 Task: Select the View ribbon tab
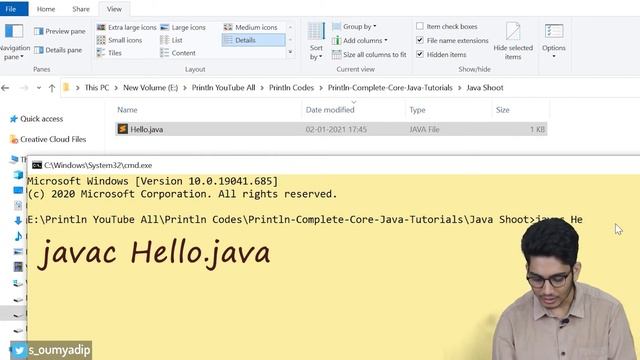[x=114, y=9]
